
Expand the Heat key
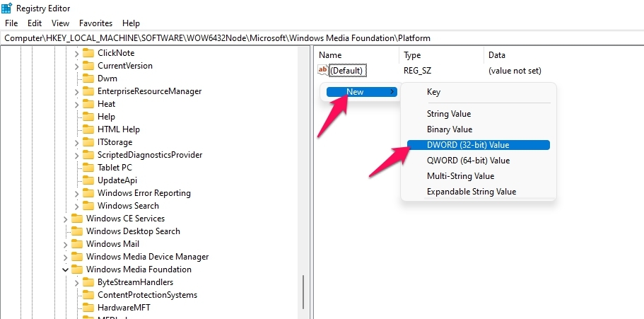77,105
